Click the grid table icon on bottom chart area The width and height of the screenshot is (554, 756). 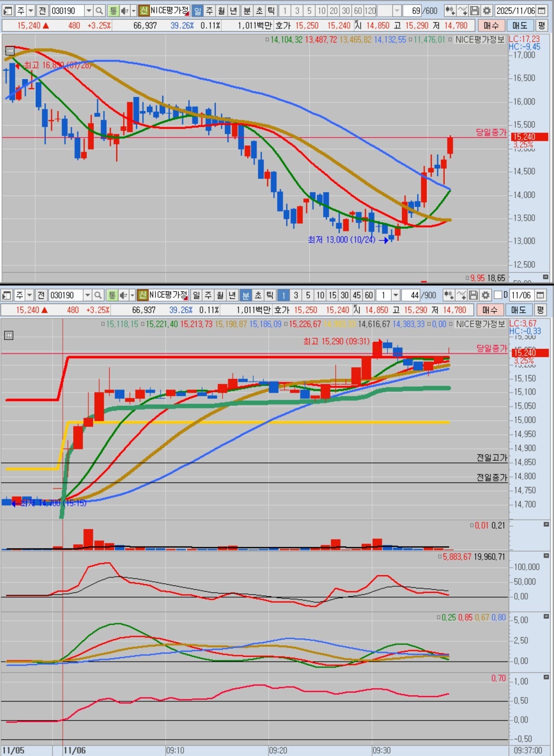pyautogui.click(x=9, y=335)
